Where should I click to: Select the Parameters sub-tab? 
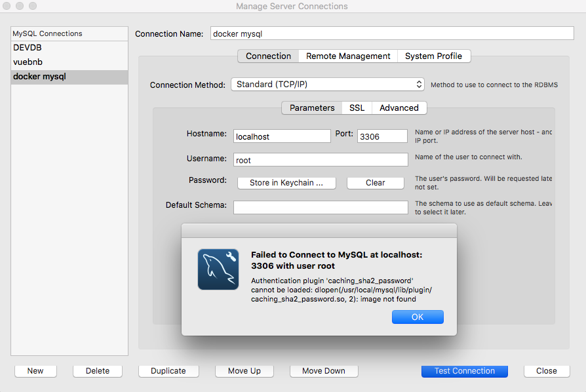pyautogui.click(x=312, y=108)
